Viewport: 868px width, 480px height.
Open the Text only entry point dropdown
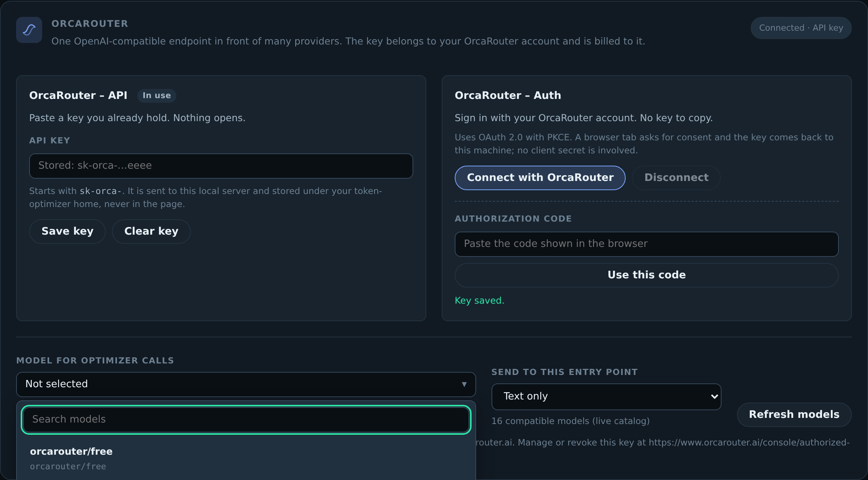[x=606, y=396]
